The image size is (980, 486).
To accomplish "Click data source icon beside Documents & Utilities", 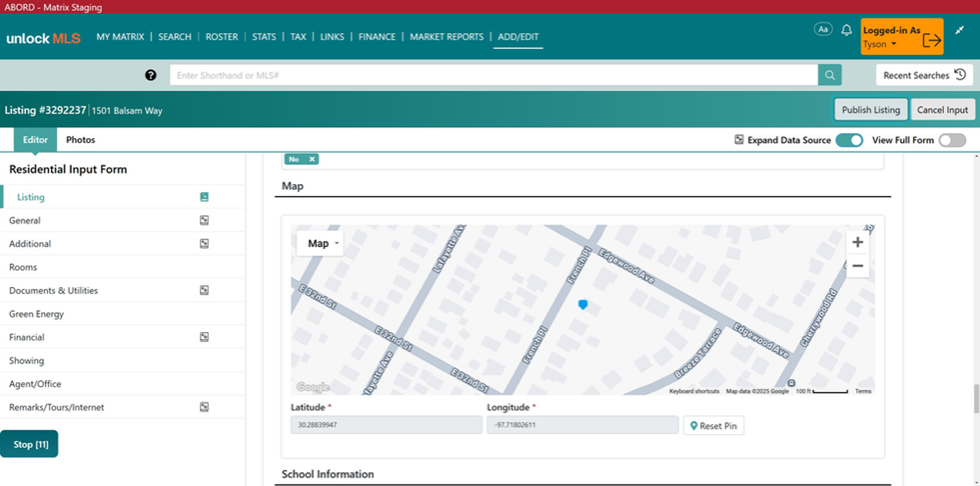I will click(205, 290).
